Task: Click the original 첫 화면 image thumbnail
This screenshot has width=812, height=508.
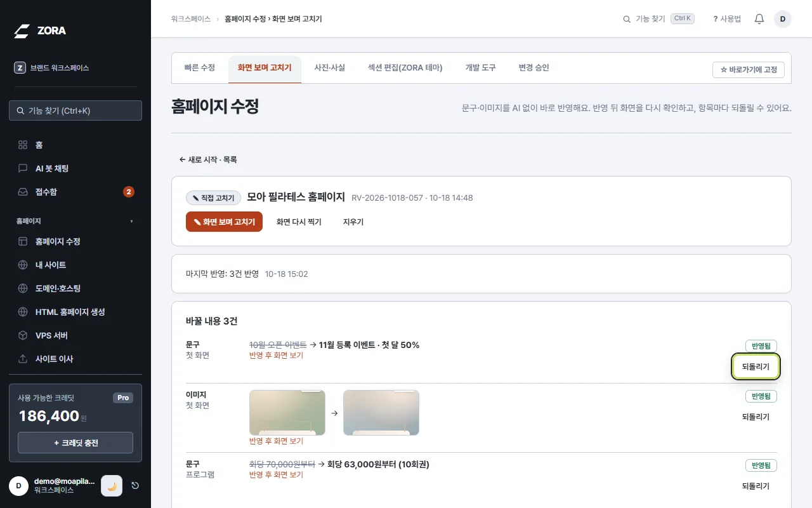Action: tap(287, 413)
